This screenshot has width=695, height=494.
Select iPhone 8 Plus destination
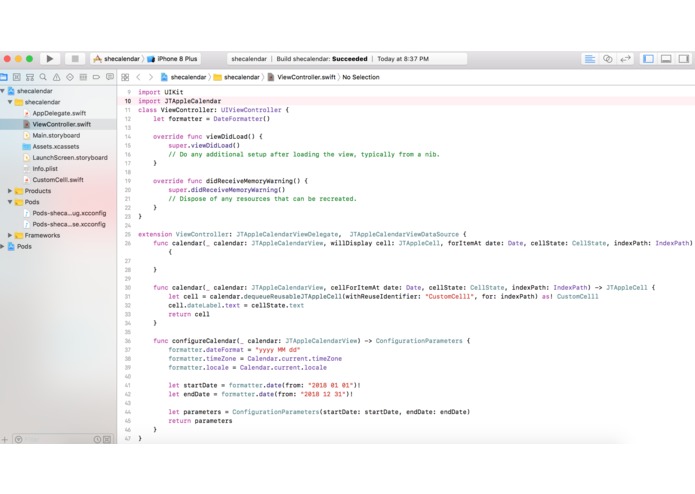pyautogui.click(x=173, y=58)
